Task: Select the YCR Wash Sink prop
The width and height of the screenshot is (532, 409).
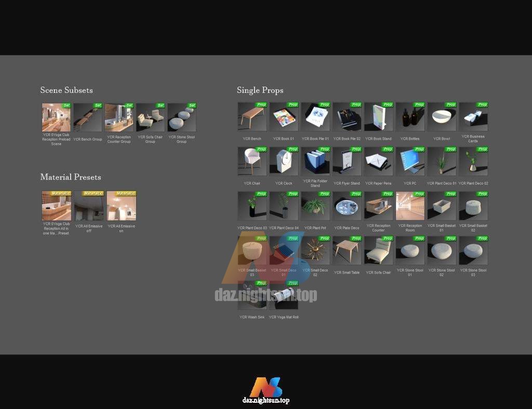Action: [252, 295]
